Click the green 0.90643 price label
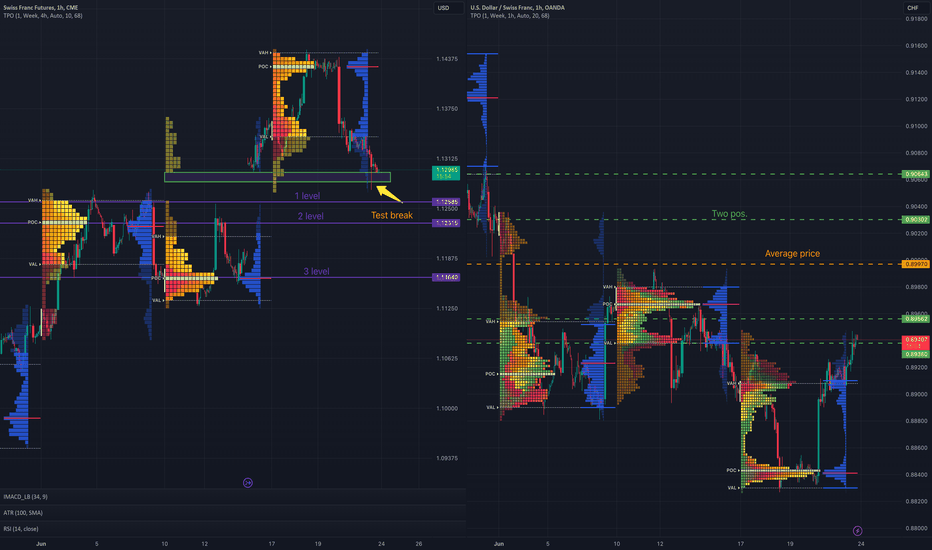932x550 pixels. (x=915, y=174)
